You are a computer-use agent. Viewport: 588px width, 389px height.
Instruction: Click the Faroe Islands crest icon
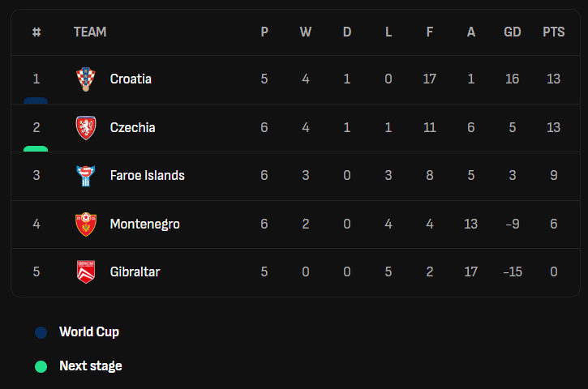click(85, 175)
